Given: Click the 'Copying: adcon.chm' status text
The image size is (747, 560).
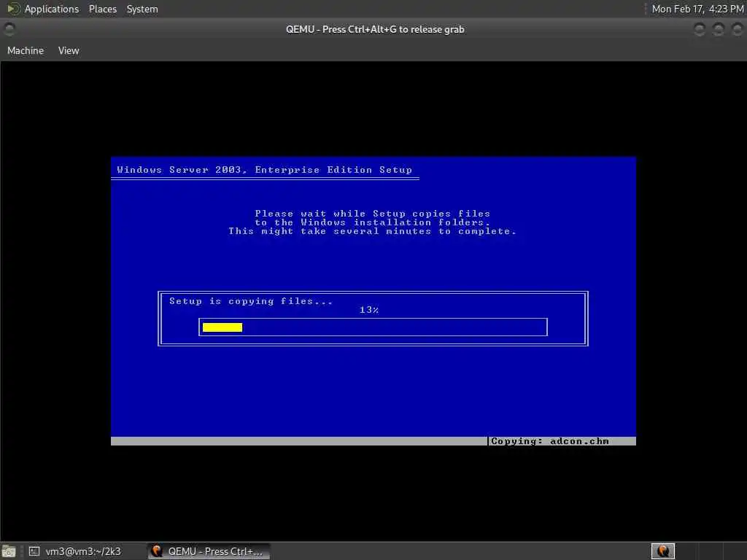Looking at the screenshot, I should [550, 441].
